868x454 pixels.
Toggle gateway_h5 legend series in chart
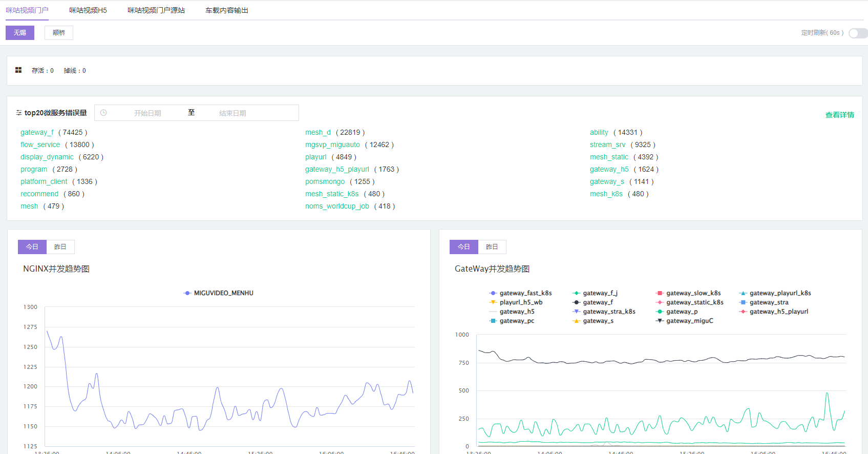click(512, 312)
